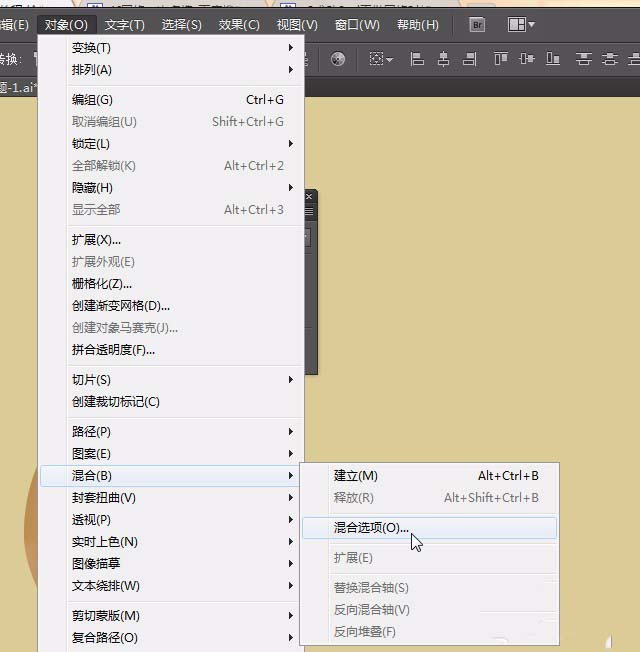
Task: Expand the 剪切蒙版(M) submenu
Action: 171,616
